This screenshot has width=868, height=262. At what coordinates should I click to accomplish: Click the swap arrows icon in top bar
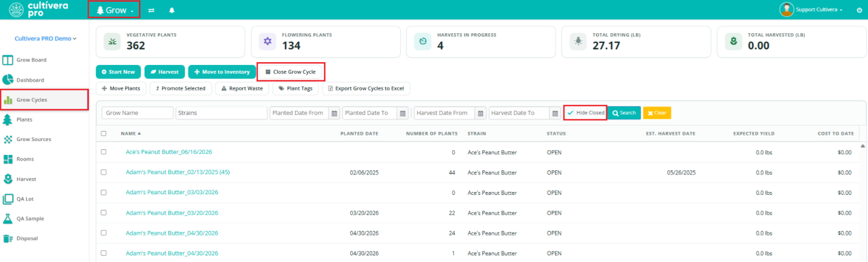tap(151, 10)
